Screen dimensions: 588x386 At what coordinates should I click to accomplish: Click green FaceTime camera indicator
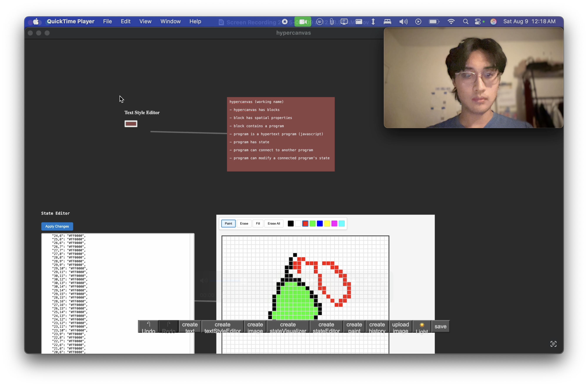303,22
